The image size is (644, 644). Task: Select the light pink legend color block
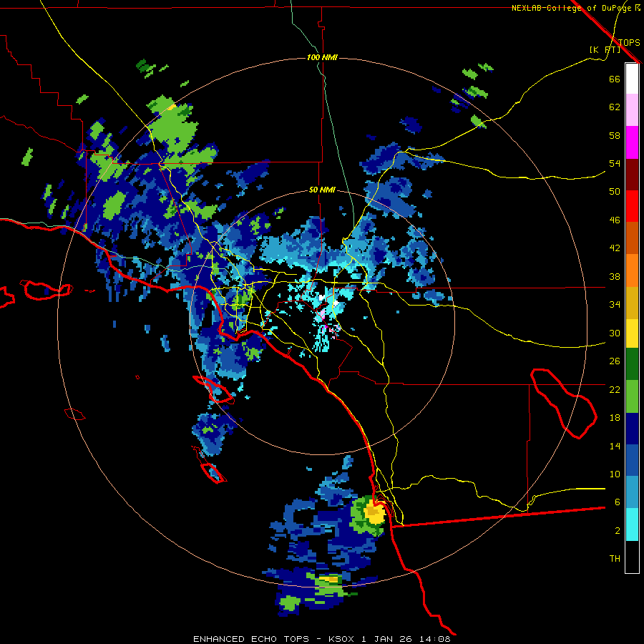pyautogui.click(x=632, y=110)
